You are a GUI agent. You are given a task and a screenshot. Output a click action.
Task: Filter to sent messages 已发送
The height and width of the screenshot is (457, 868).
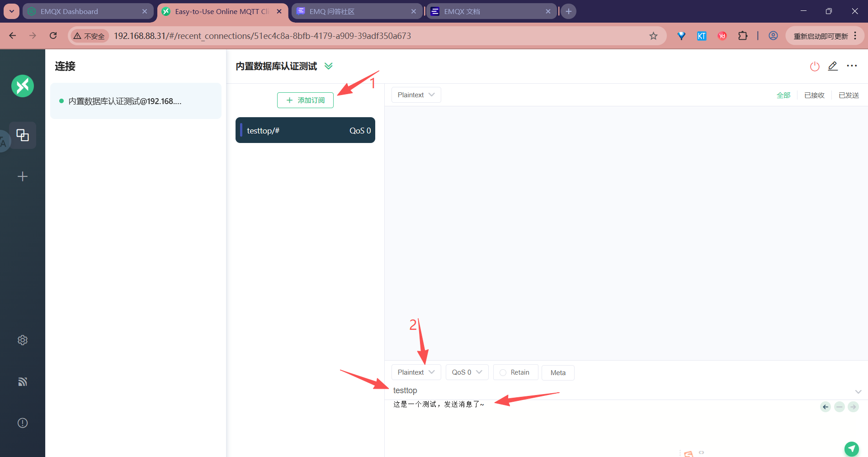tap(849, 95)
